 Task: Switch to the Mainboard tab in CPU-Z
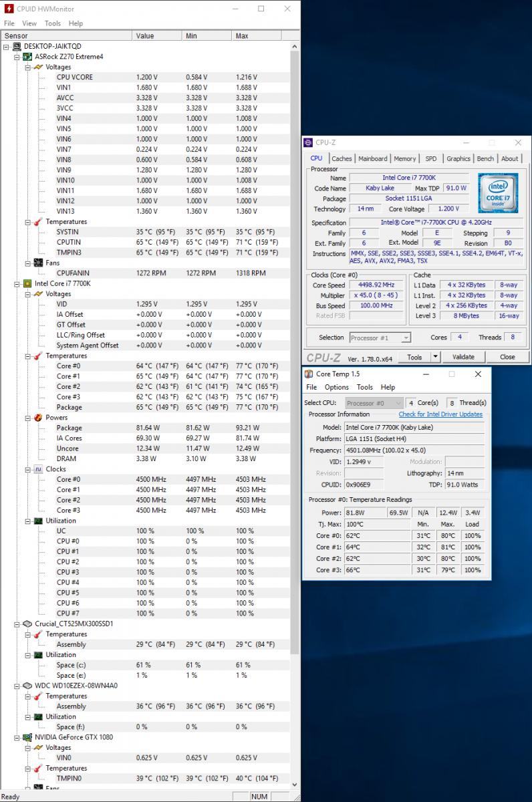coord(373,159)
